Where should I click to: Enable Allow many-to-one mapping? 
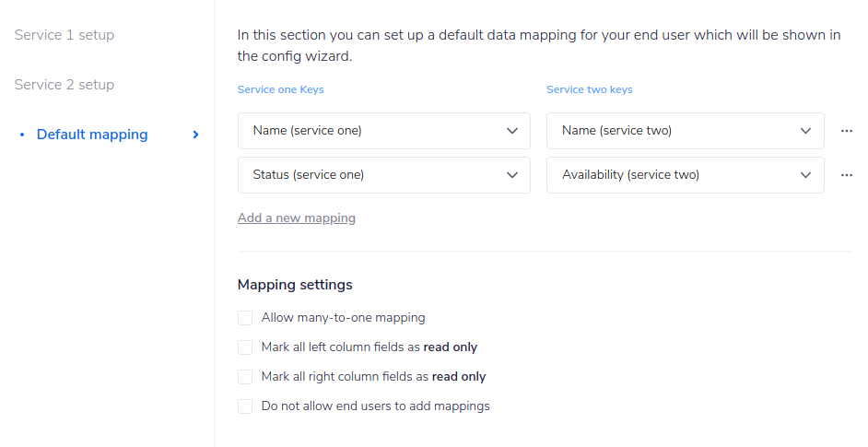[x=245, y=318]
